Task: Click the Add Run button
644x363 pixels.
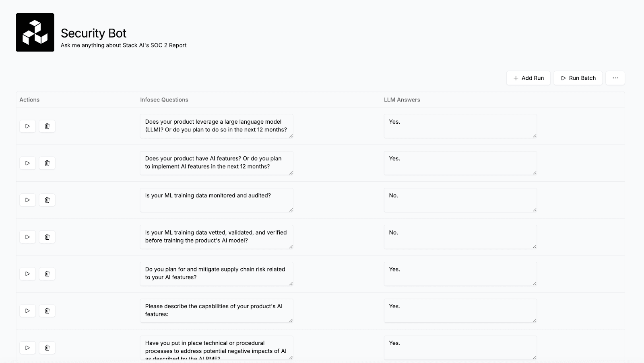Action: (x=528, y=78)
